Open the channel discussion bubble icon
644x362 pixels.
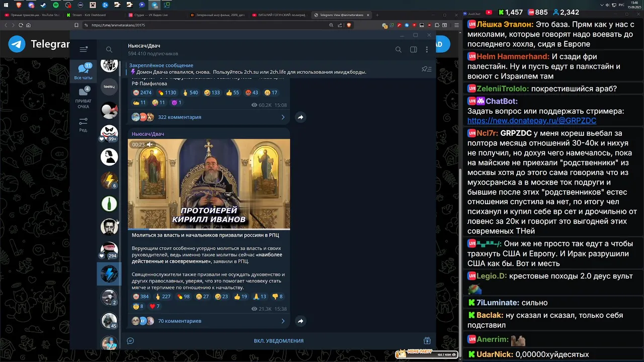point(130,341)
